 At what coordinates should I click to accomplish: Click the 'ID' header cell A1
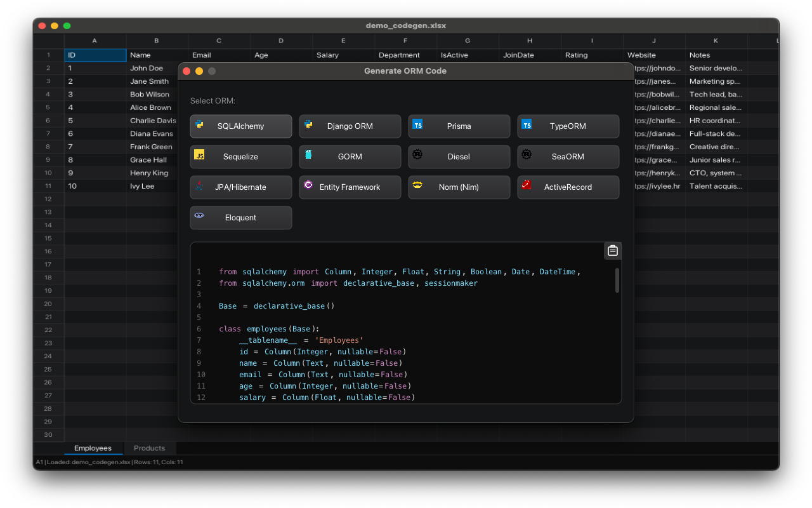coord(95,55)
